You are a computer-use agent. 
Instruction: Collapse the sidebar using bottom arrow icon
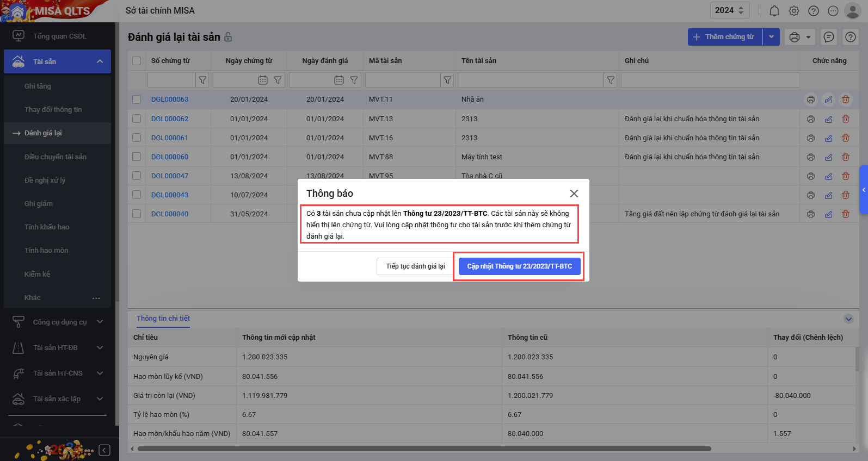pyautogui.click(x=105, y=450)
